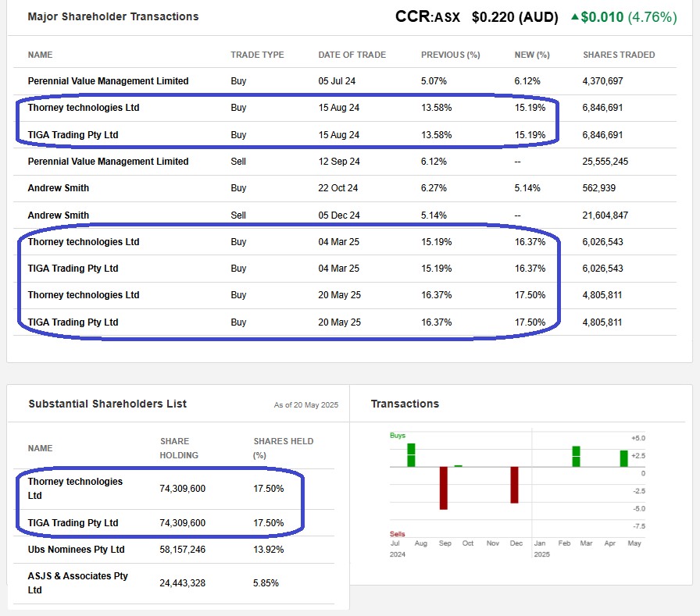Sort by Date of Trade column header
This screenshot has height=616, width=700.
(x=352, y=55)
